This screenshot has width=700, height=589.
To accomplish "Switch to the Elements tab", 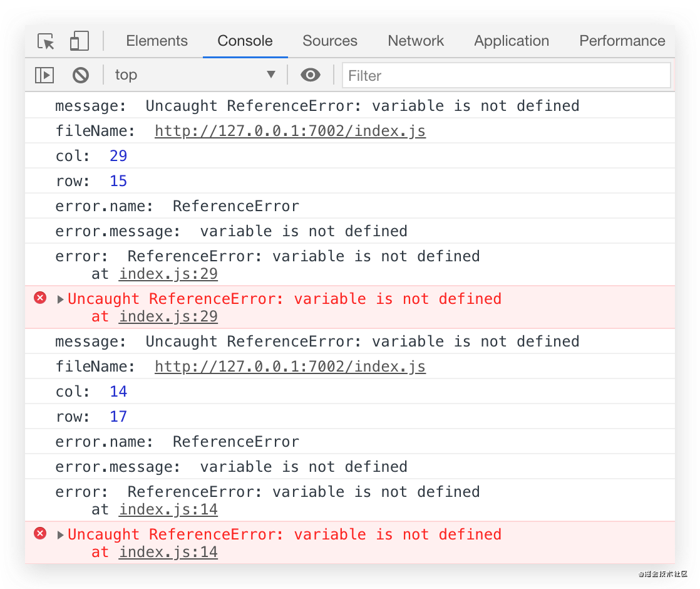I will pyautogui.click(x=157, y=41).
